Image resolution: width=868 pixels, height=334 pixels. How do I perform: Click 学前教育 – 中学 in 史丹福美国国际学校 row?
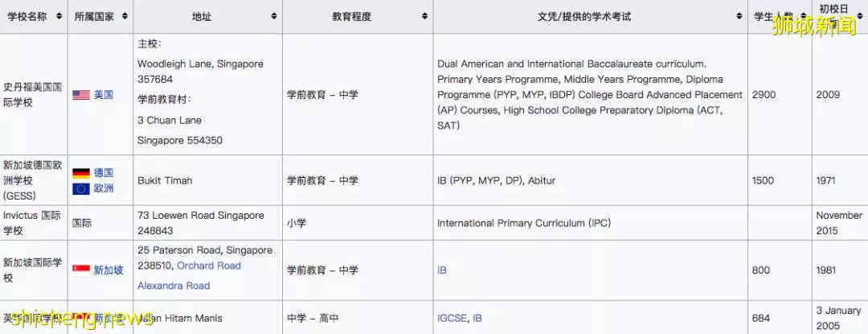click(322, 95)
